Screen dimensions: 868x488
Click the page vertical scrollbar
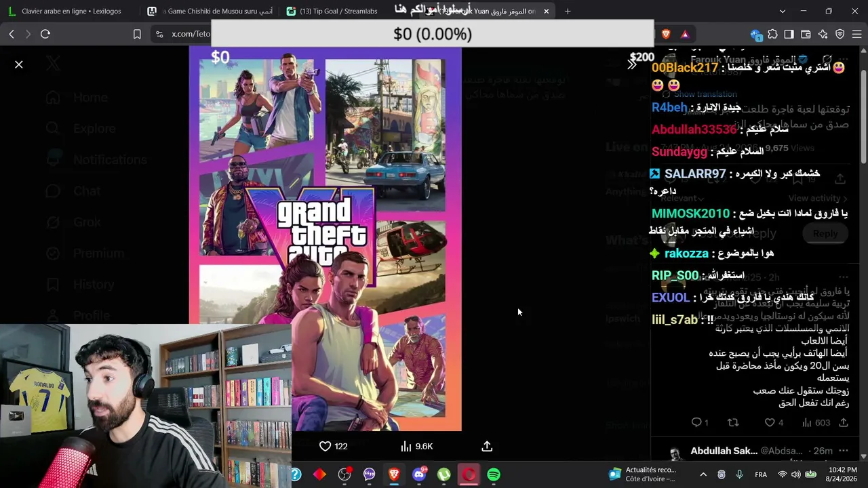click(x=863, y=116)
